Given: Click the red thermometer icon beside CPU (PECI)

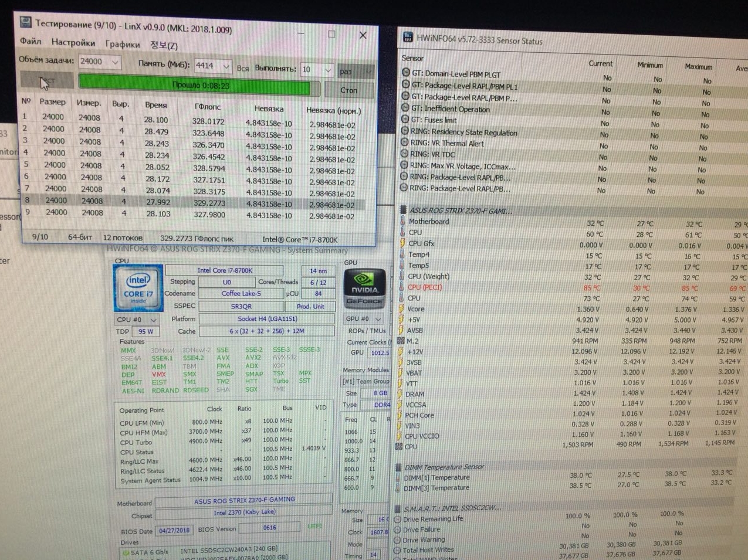Looking at the screenshot, I should click(402, 287).
